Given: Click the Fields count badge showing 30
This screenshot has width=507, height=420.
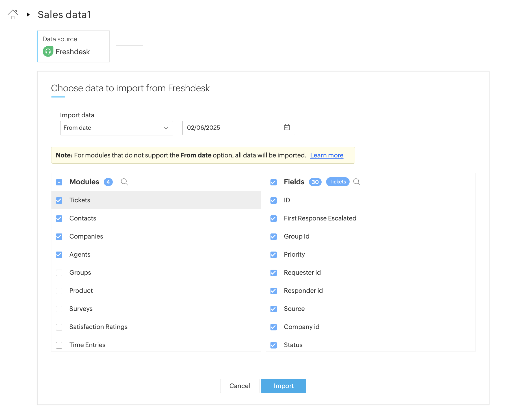Looking at the screenshot, I should 315,182.
